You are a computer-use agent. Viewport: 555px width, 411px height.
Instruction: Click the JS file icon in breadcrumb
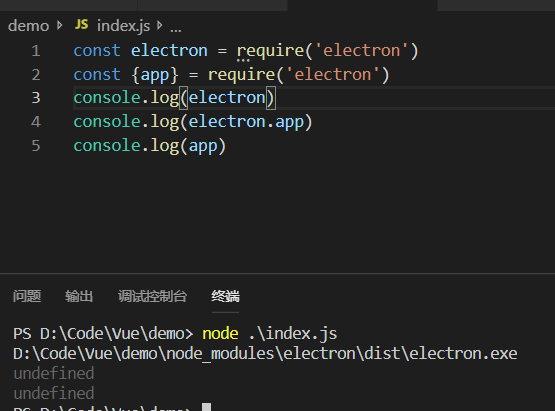pos(81,25)
